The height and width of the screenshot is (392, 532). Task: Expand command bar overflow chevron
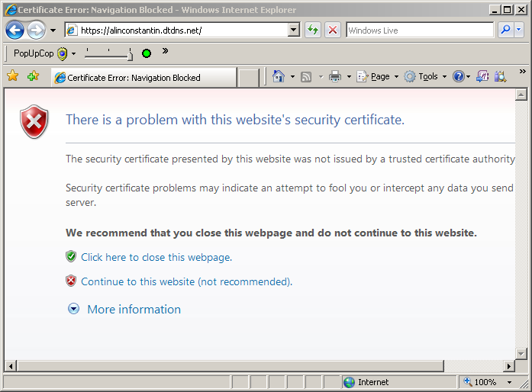(523, 71)
